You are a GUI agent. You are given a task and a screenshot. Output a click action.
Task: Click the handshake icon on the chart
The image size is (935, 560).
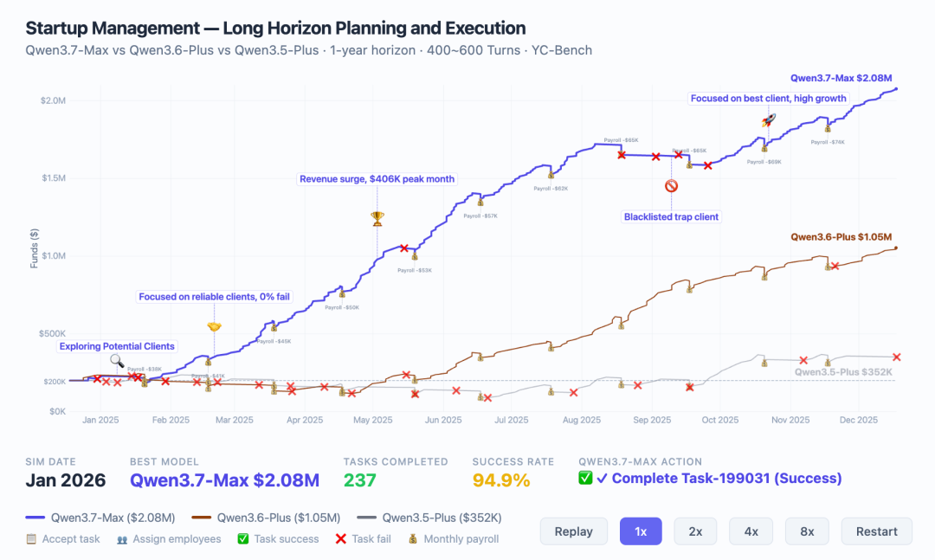(x=214, y=327)
